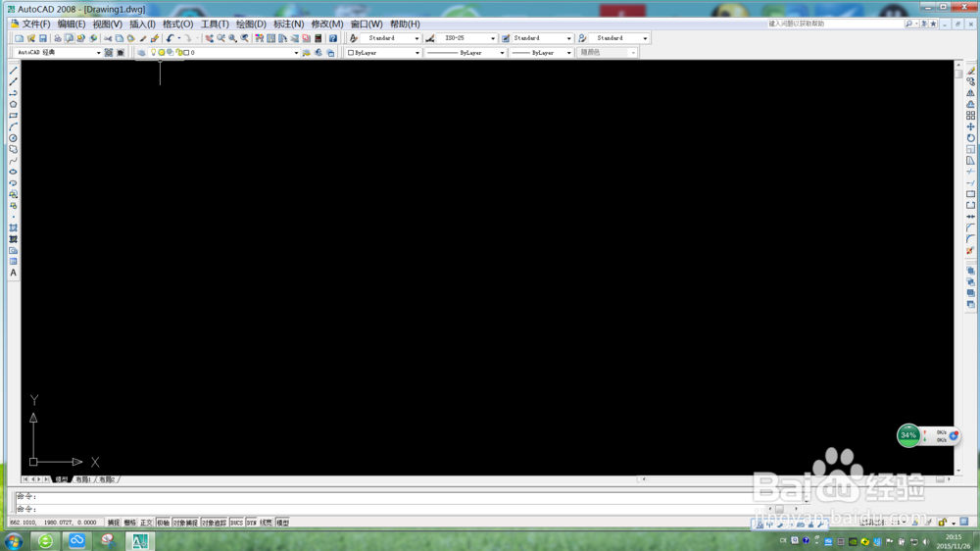The width and height of the screenshot is (980, 551).
Task: Click the Undo arrow icon
Action: [x=170, y=38]
